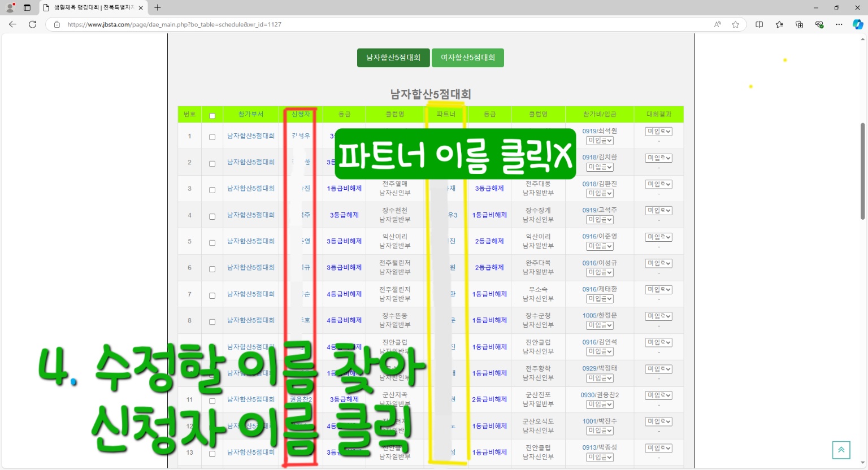Toggle the select-all checkbox in the table header

212,116
